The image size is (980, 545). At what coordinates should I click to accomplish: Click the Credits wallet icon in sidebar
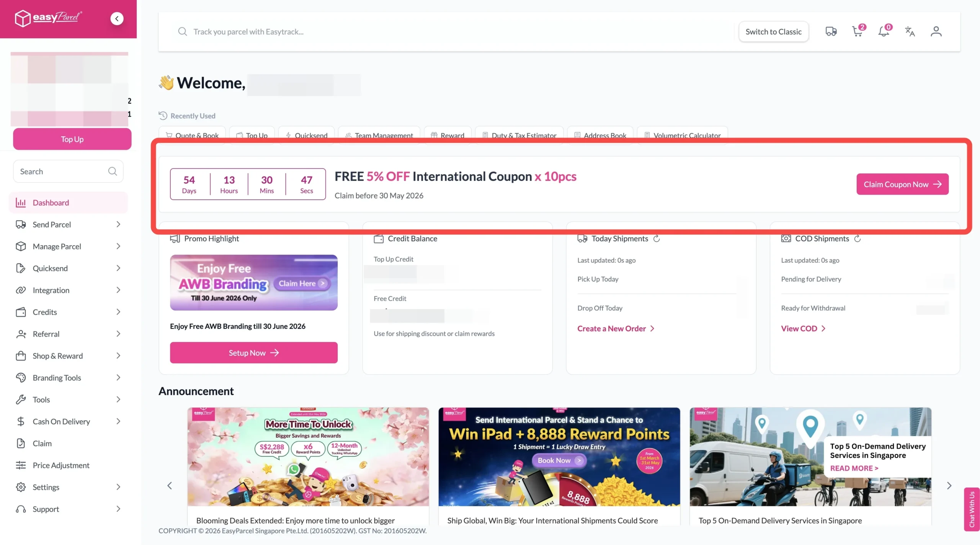[x=21, y=312]
